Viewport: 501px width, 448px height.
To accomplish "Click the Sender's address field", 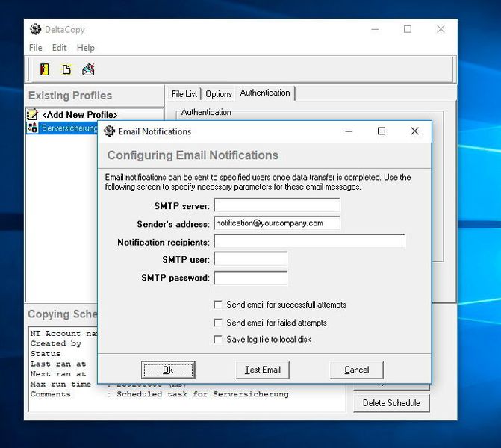I will coord(277,223).
